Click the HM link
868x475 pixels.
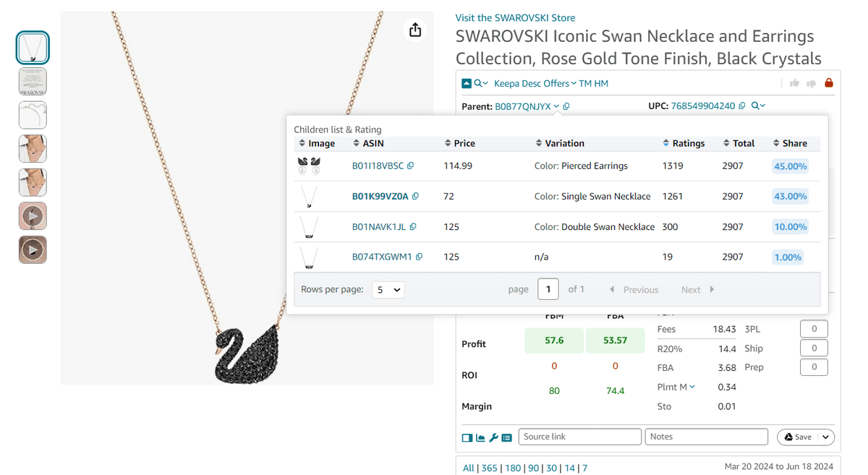(x=601, y=84)
